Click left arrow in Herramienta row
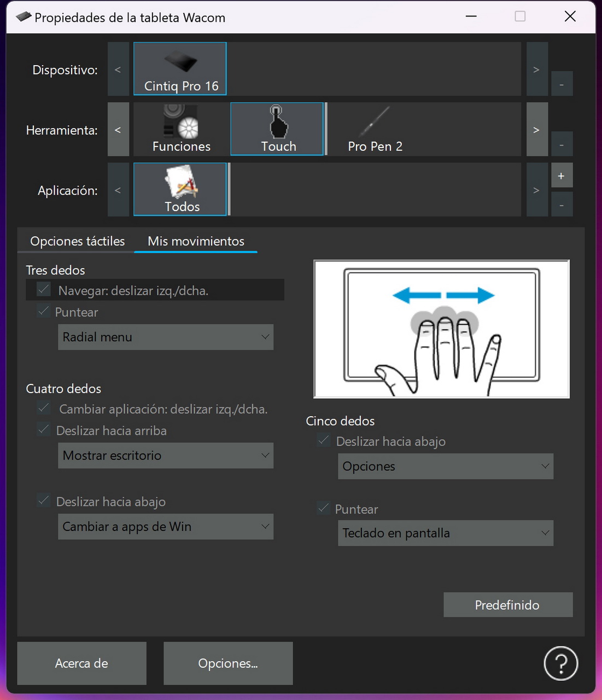The height and width of the screenshot is (700, 602). 118,130
